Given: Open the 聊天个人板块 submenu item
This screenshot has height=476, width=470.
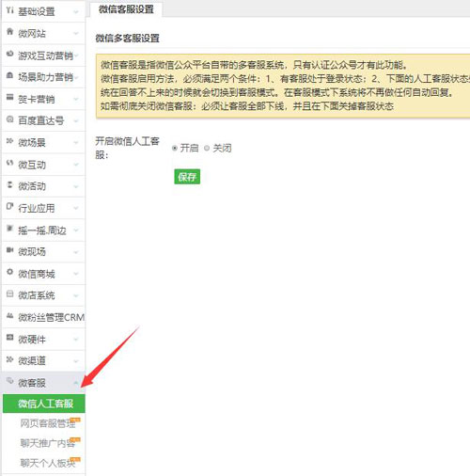Looking at the screenshot, I should (x=48, y=463).
